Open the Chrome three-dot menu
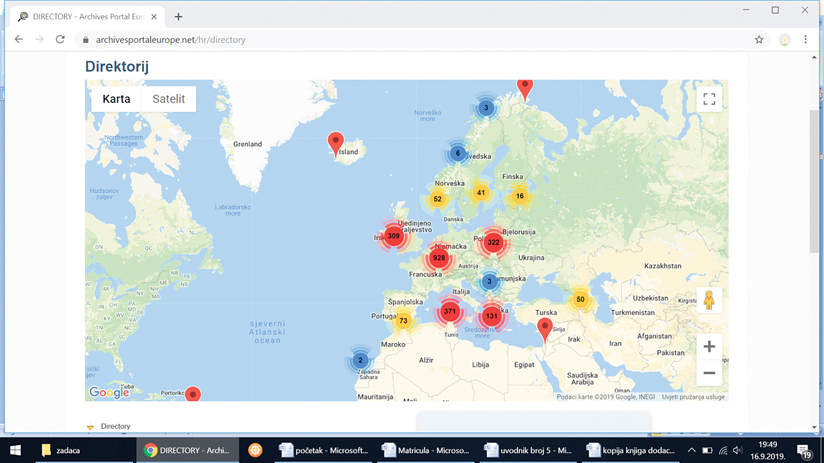 805,39
